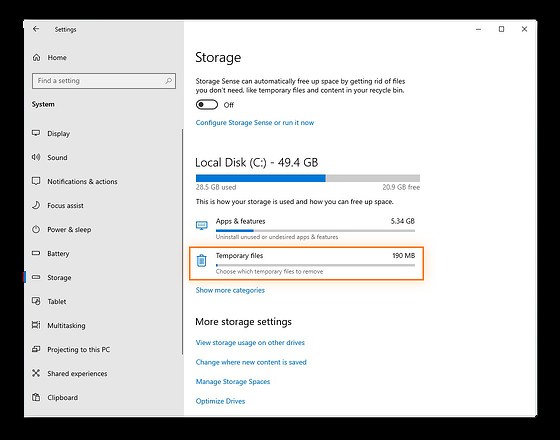Click the back arrow icon in Settings
This screenshot has height=440, width=560.
point(36,29)
